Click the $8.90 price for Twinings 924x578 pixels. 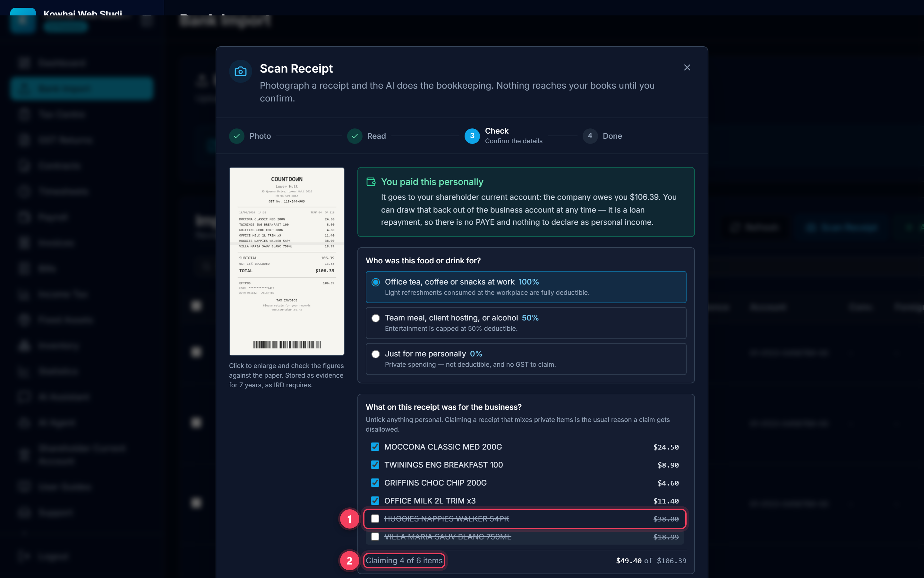(x=668, y=465)
